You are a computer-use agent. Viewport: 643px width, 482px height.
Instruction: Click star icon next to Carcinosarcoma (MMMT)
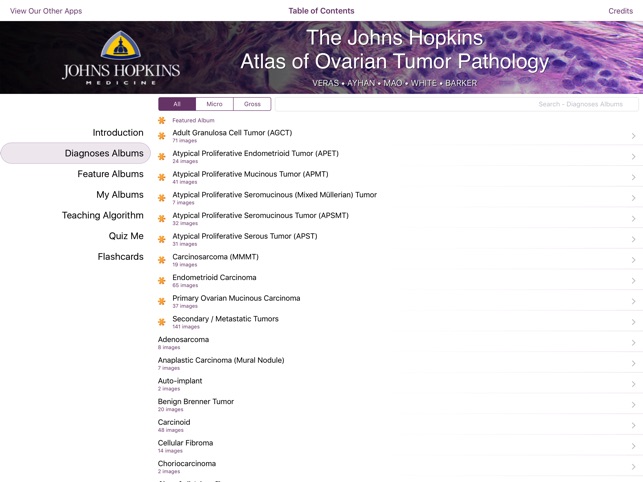162,260
